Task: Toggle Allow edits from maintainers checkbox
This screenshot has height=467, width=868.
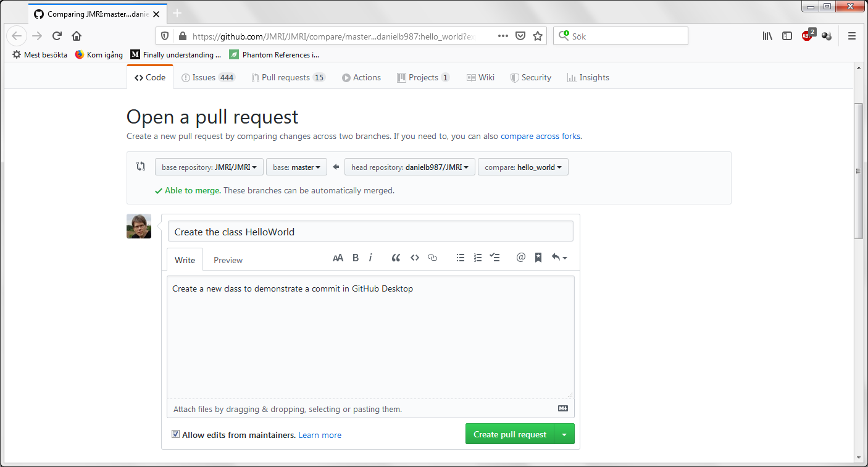Action: tap(176, 434)
